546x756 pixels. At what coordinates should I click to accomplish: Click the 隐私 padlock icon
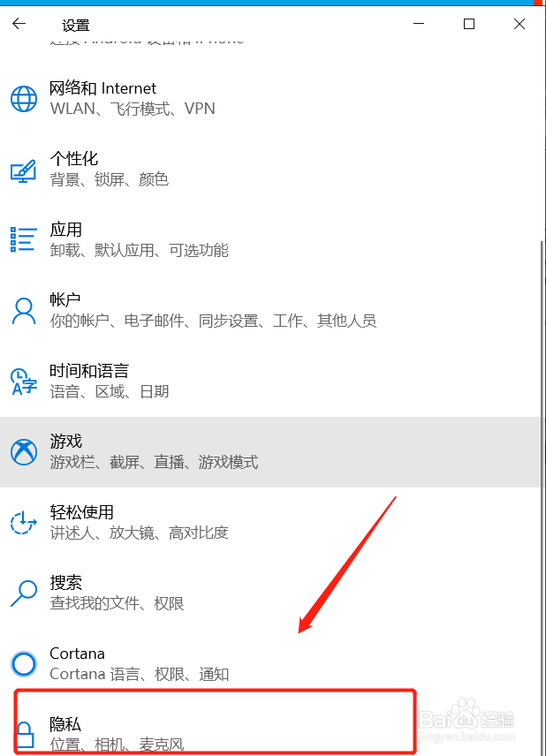click(x=25, y=734)
